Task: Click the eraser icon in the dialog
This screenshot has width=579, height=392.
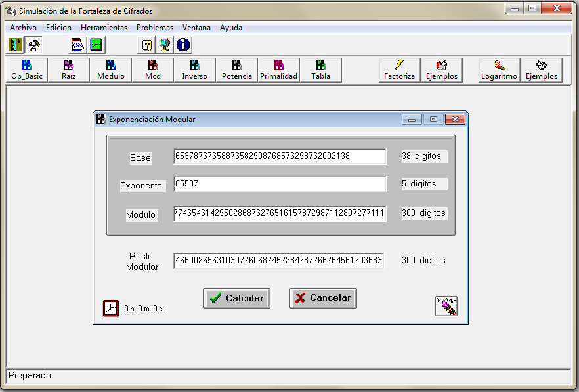Action: [446, 306]
